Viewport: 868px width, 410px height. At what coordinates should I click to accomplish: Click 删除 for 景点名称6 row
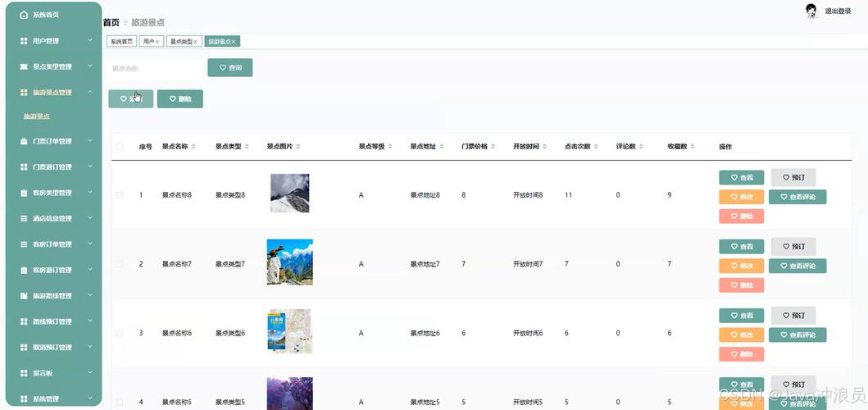(741, 354)
